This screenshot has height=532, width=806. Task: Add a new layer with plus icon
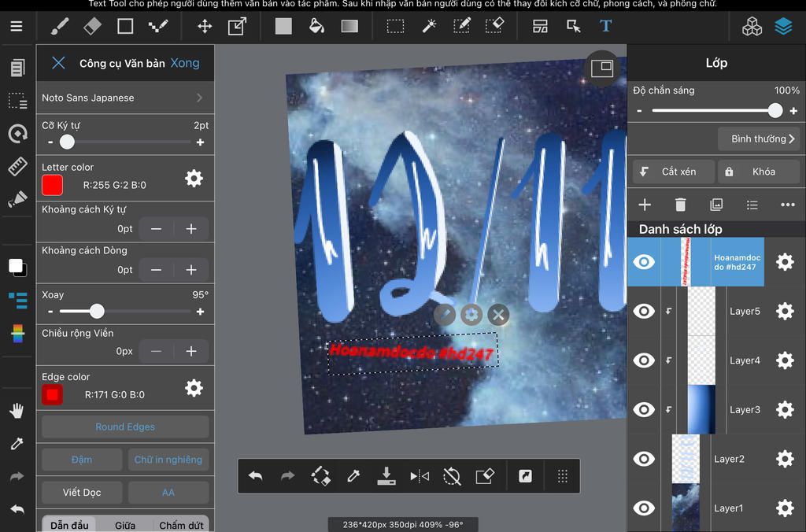[x=645, y=205]
